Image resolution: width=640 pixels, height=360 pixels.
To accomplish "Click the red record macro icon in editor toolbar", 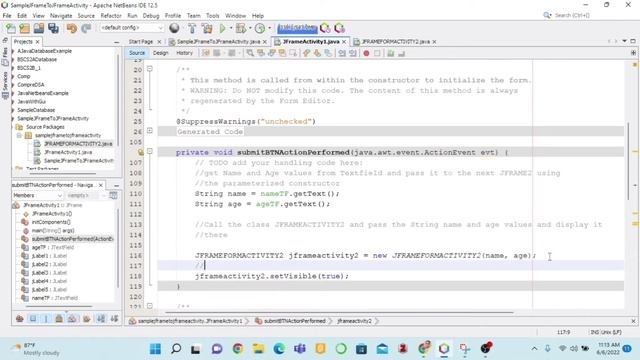I will tap(366, 53).
